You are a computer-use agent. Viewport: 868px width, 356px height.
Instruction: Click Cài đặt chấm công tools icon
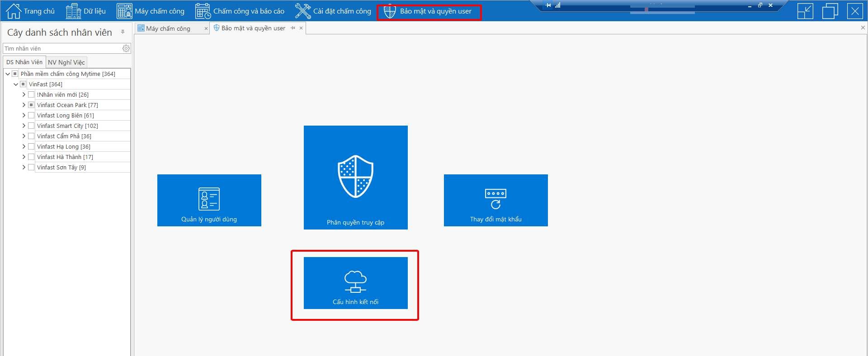(x=303, y=11)
